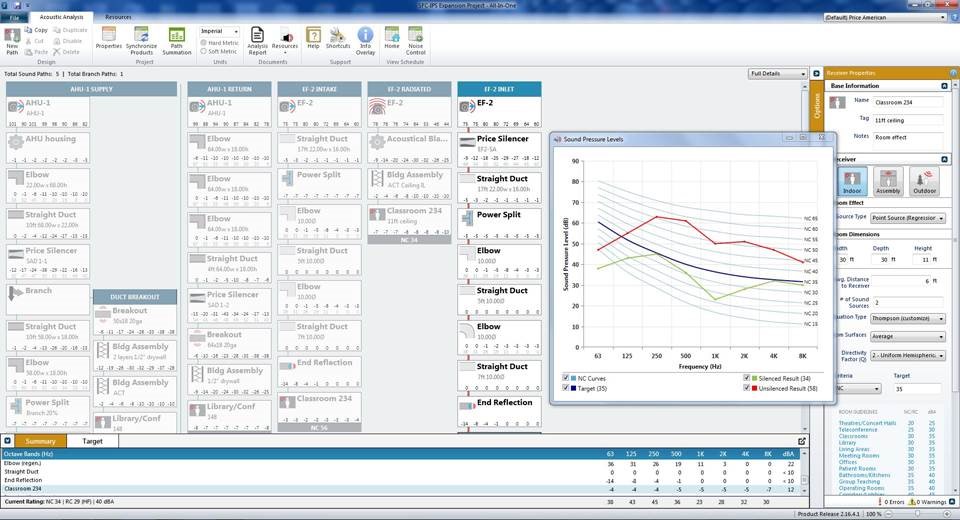Select the Soft Metric radio button
This screenshot has height=520, width=960.
click(x=203, y=51)
